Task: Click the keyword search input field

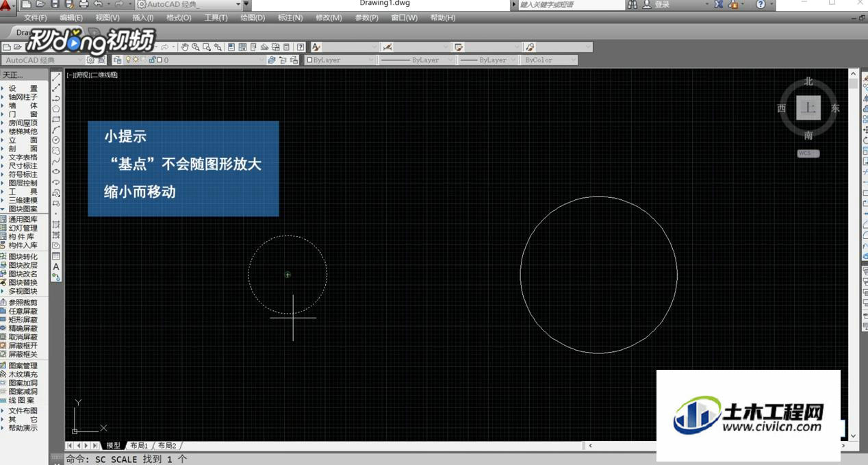Action: 572,4
